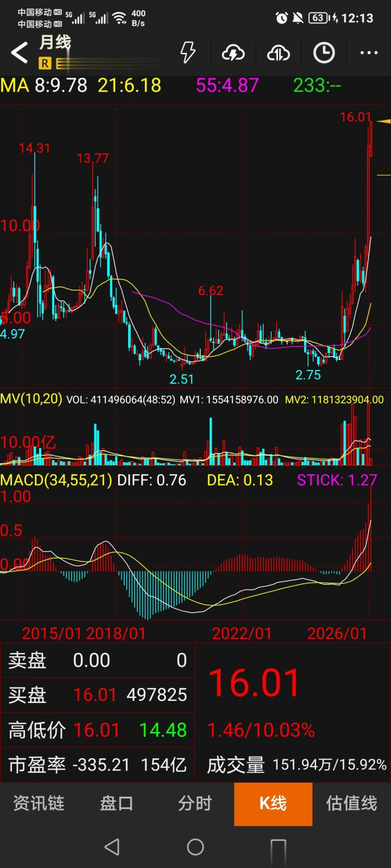Switch to the 资讯链 tab
This screenshot has width=391, height=868.
point(39,803)
